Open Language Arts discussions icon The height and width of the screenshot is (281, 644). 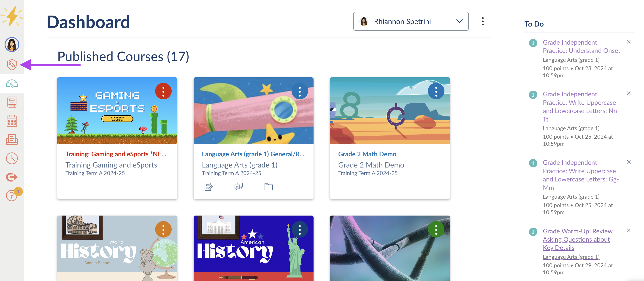(x=238, y=186)
